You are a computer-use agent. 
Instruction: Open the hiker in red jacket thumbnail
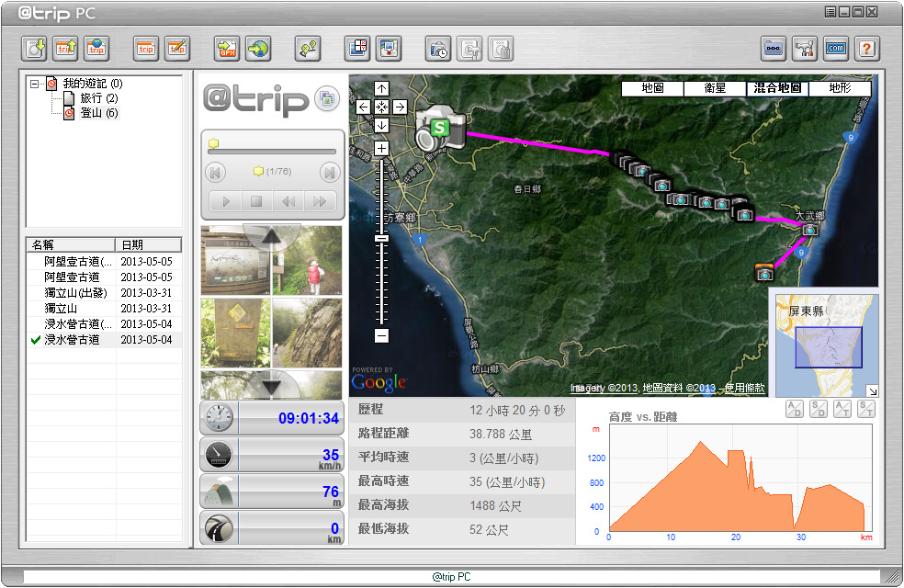click(307, 260)
